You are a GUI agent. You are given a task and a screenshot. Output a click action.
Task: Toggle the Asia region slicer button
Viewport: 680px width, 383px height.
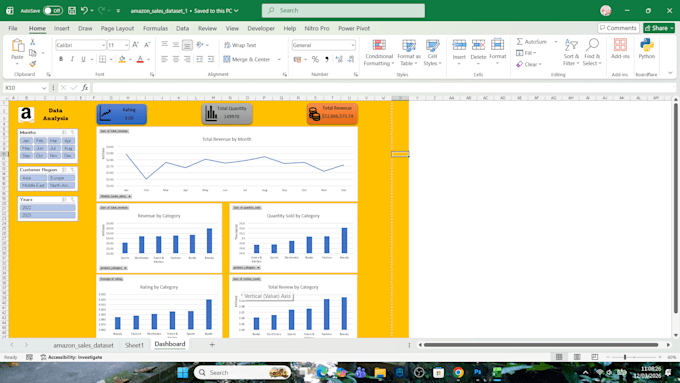33,178
